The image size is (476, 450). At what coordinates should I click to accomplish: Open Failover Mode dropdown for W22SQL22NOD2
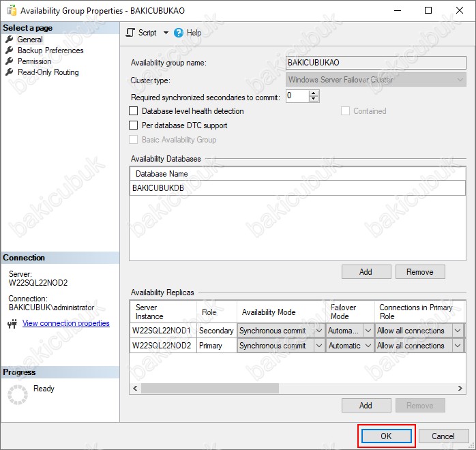(368, 346)
